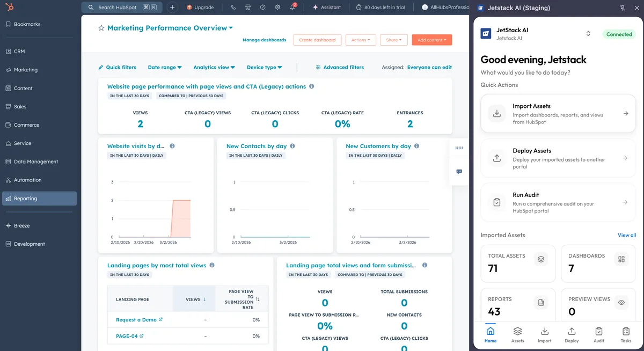The height and width of the screenshot is (351, 644).
Task: Click the search HubSpot input field
Action: point(118,8)
